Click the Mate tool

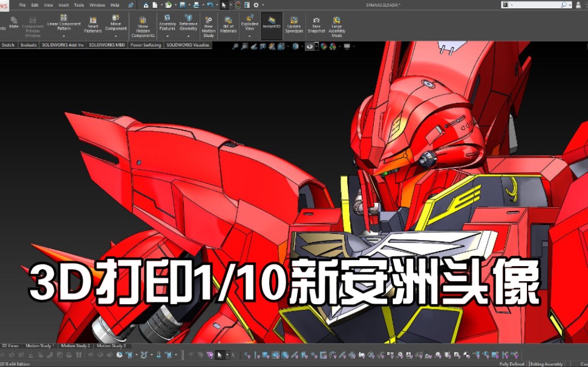tap(14, 22)
